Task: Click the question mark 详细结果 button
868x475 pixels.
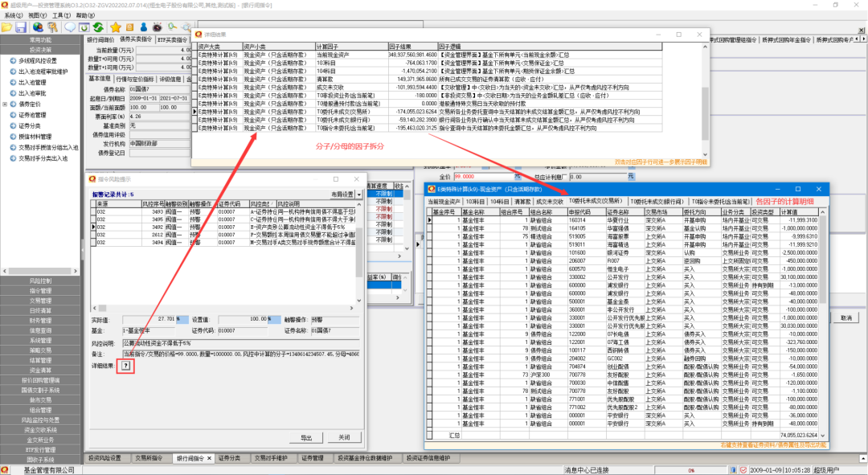Action: point(125,366)
